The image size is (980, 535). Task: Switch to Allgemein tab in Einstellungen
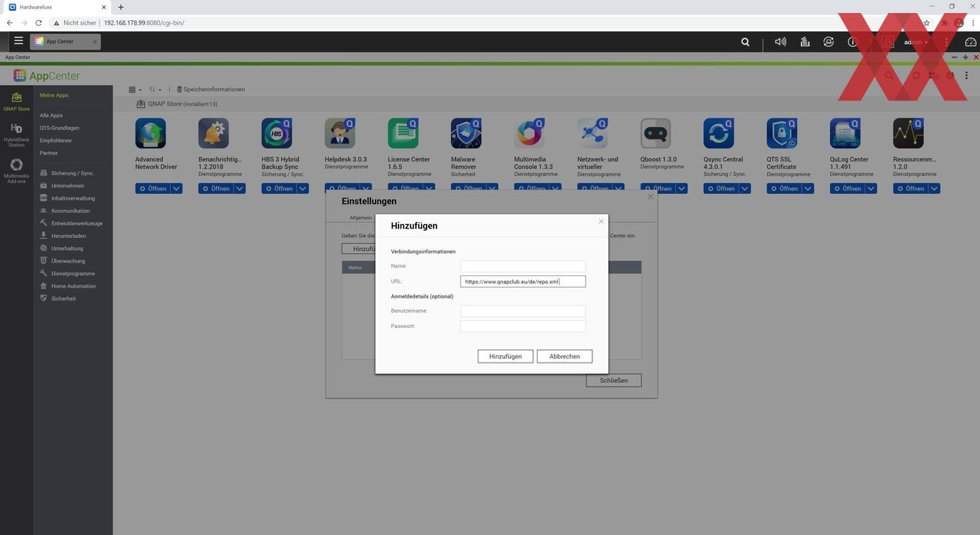pos(361,218)
